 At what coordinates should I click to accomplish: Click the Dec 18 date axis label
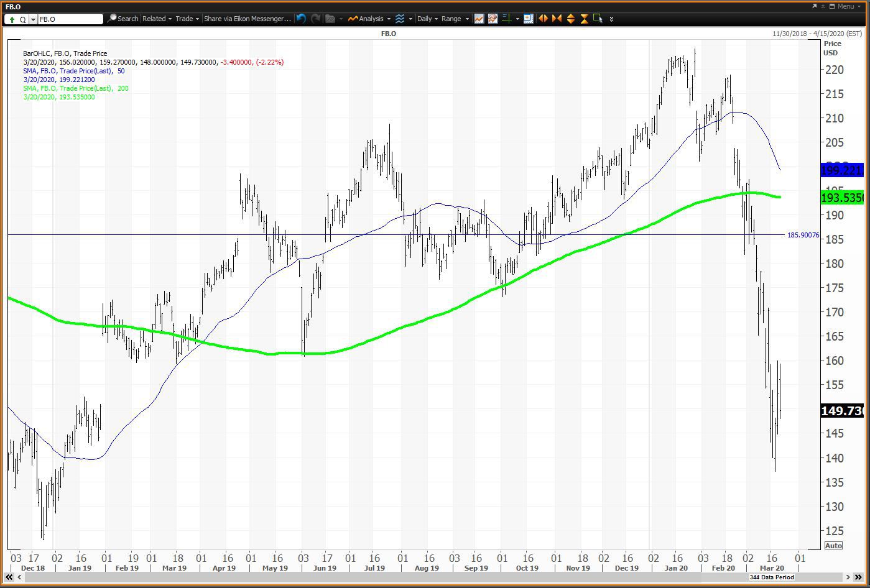point(33,568)
